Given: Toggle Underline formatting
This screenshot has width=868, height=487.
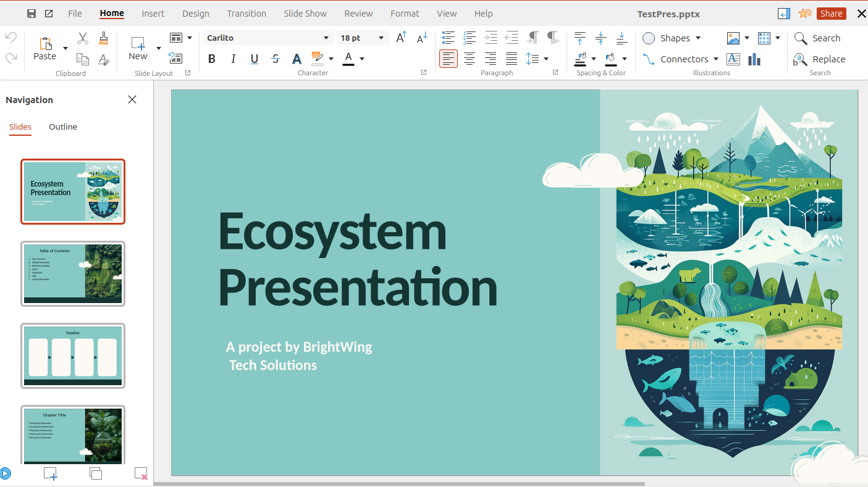Looking at the screenshot, I should tap(255, 59).
